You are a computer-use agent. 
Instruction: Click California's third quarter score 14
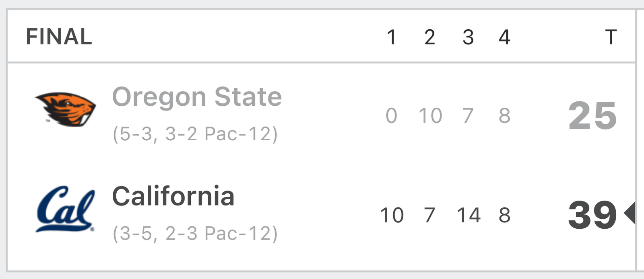pos(469,215)
